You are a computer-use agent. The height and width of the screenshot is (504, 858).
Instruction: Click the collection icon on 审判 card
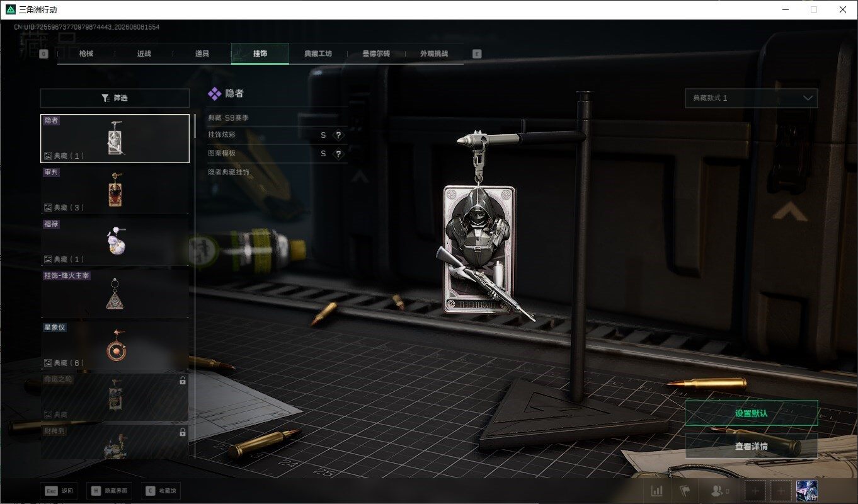[x=48, y=207]
